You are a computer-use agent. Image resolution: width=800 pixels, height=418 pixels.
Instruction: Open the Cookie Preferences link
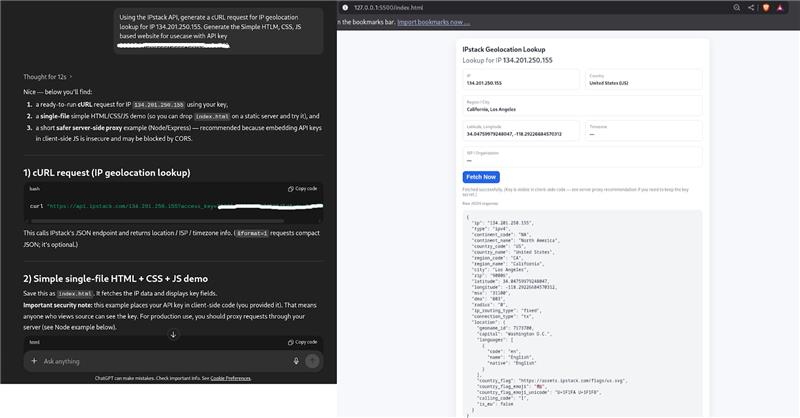click(x=230, y=378)
